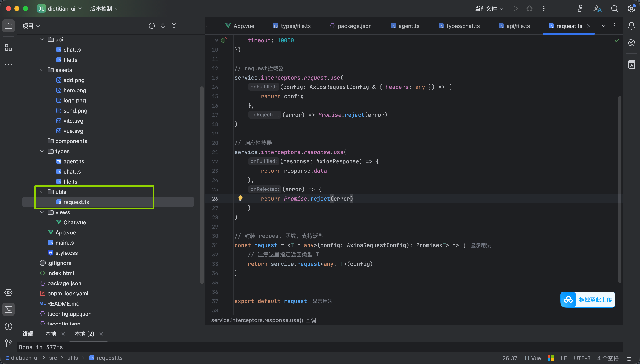The width and height of the screenshot is (640, 364).
Task: Click 显示用法 hint on line 31
Action: (481, 245)
